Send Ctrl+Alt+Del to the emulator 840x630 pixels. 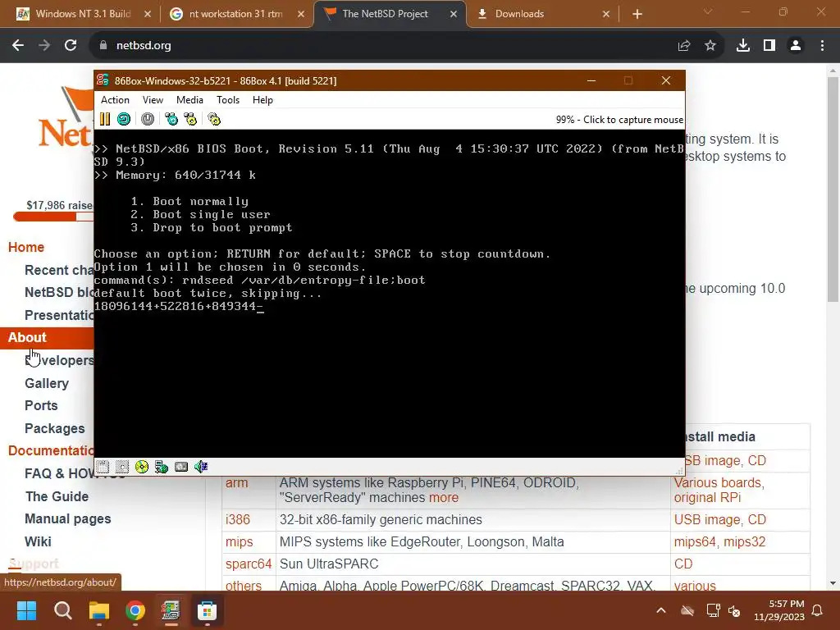tap(171, 119)
